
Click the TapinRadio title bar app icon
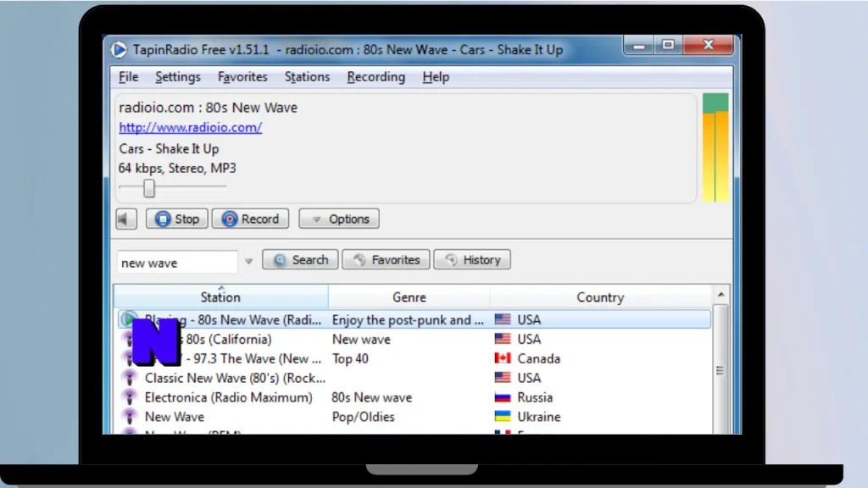[119, 50]
